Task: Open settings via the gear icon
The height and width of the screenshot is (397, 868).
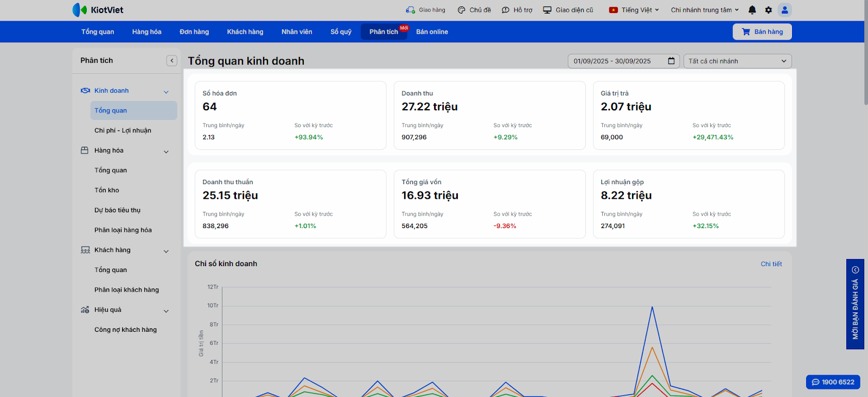Action: tap(768, 10)
